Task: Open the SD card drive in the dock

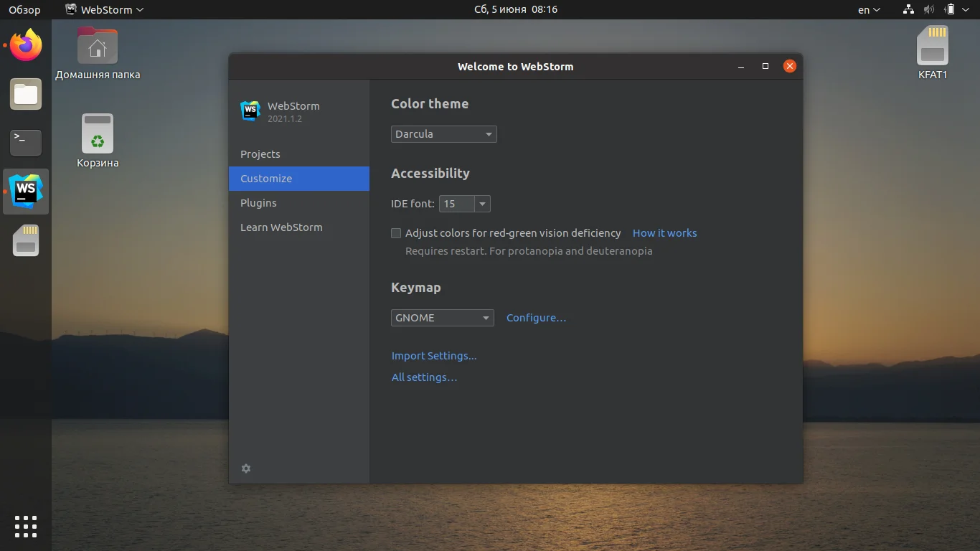Action: (x=26, y=240)
